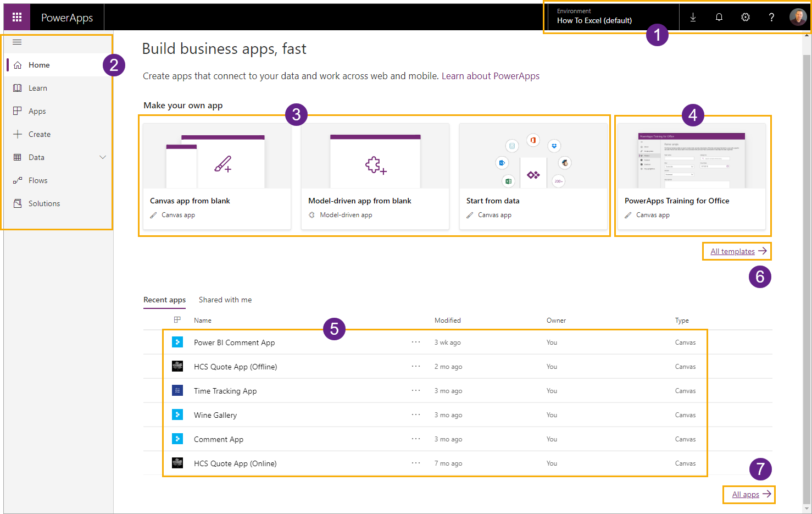Click the download icon in top bar

(693, 17)
